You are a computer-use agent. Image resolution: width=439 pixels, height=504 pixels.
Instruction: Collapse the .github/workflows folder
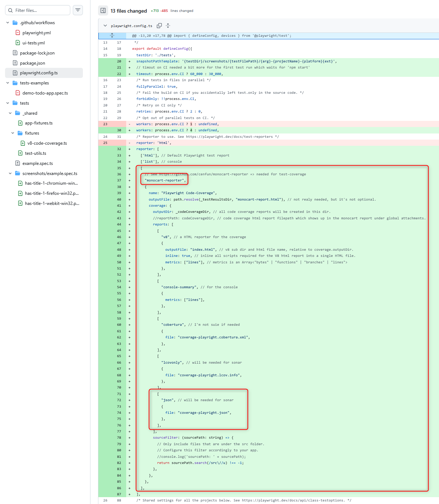tap(8, 23)
